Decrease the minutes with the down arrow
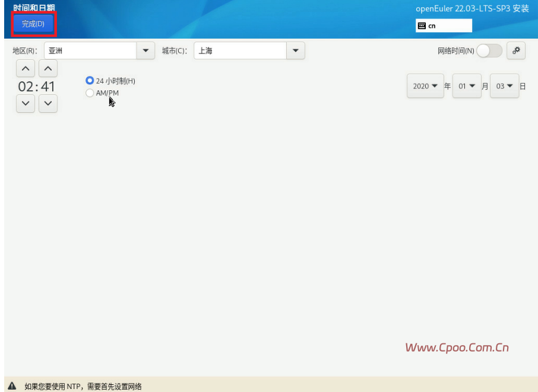 [x=48, y=103]
